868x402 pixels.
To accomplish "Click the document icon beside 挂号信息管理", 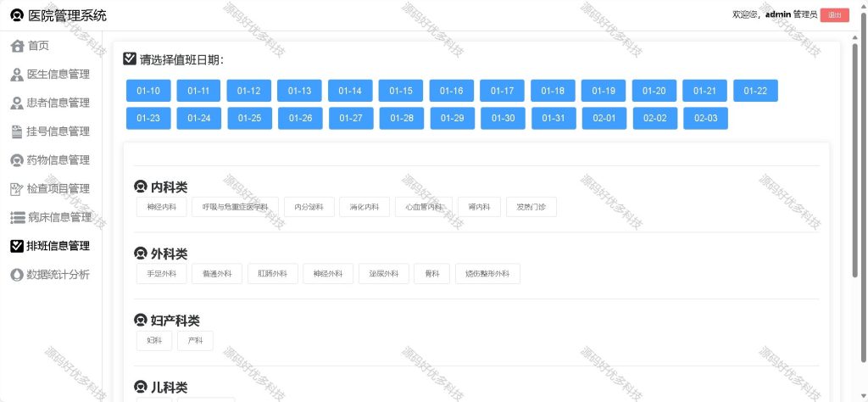I will [x=17, y=131].
